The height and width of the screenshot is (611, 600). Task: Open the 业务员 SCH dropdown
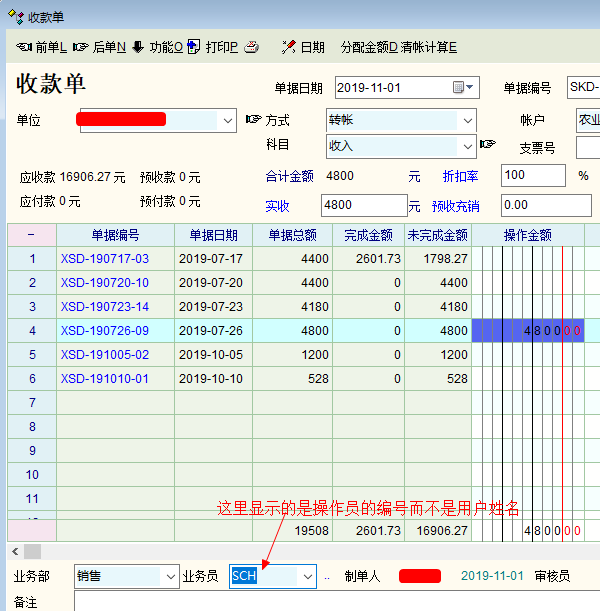[305, 576]
